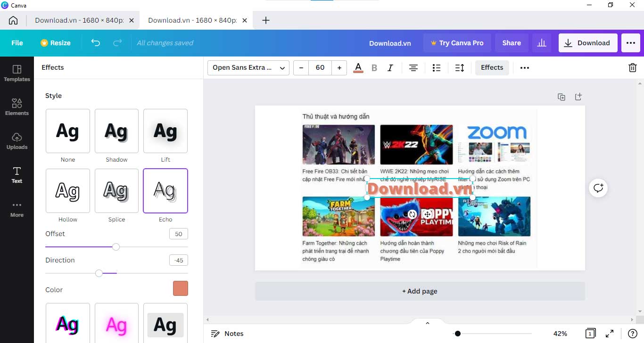This screenshot has height=343, width=644.
Task: Click the duplicate page icon
Action: tap(561, 97)
